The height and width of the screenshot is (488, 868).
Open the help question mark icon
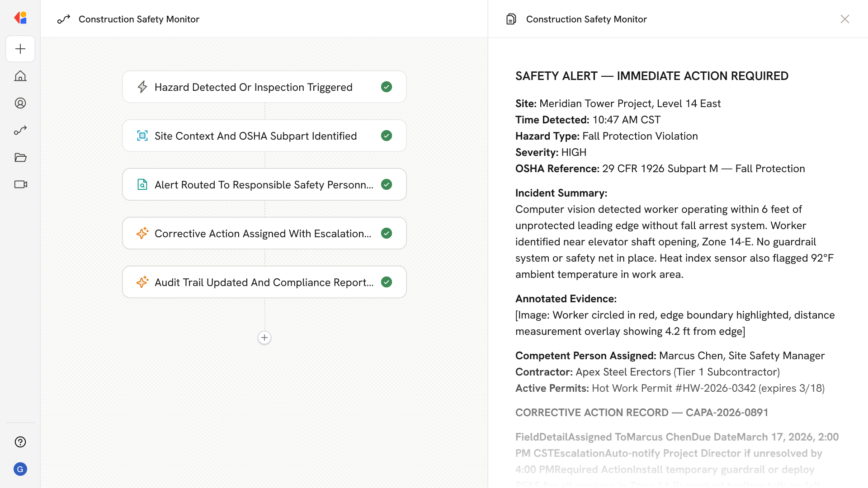[20, 442]
